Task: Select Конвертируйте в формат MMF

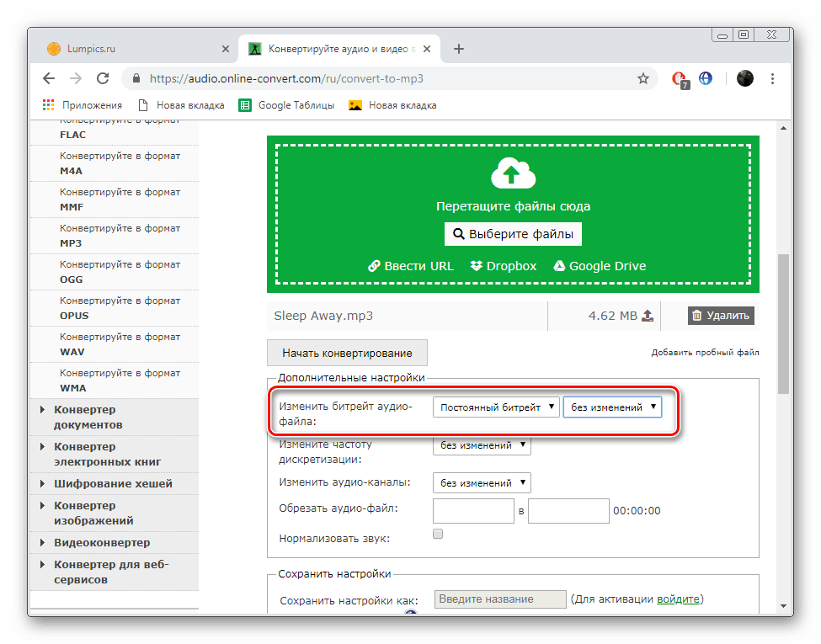Action: click(x=115, y=200)
